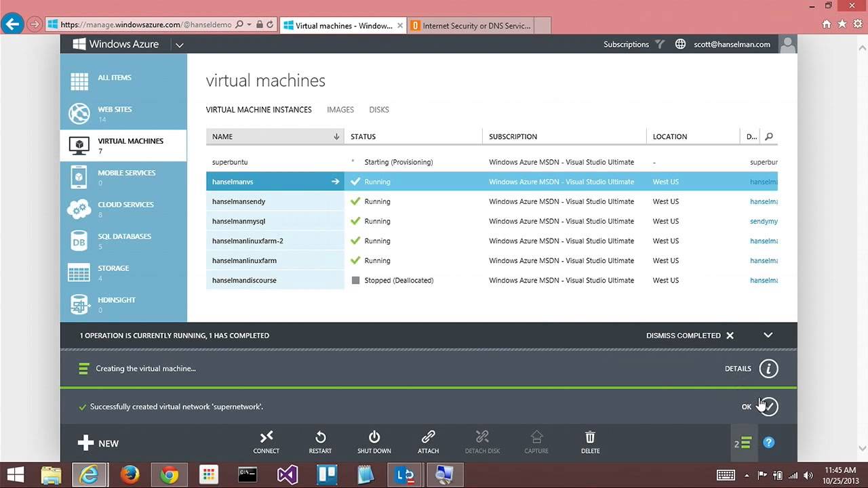Open Web Sites sidebar section
The image size is (868, 488).
pyautogui.click(x=123, y=114)
